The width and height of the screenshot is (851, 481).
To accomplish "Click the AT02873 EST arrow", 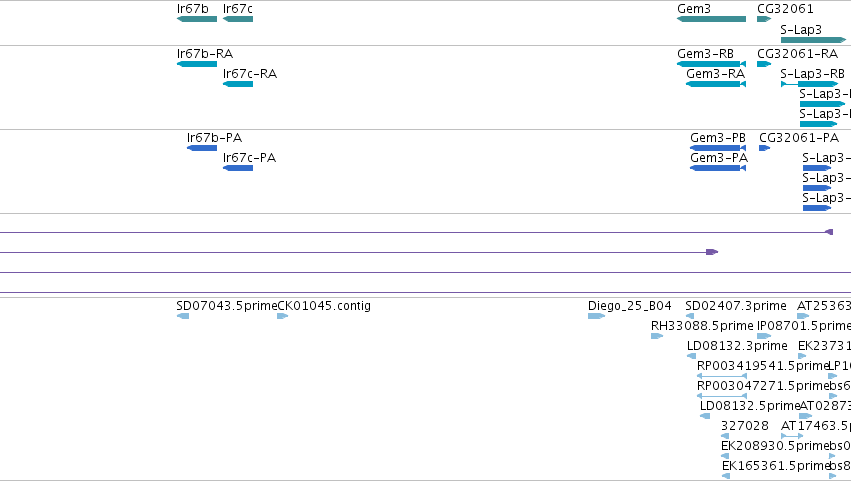I will click(x=806, y=416).
